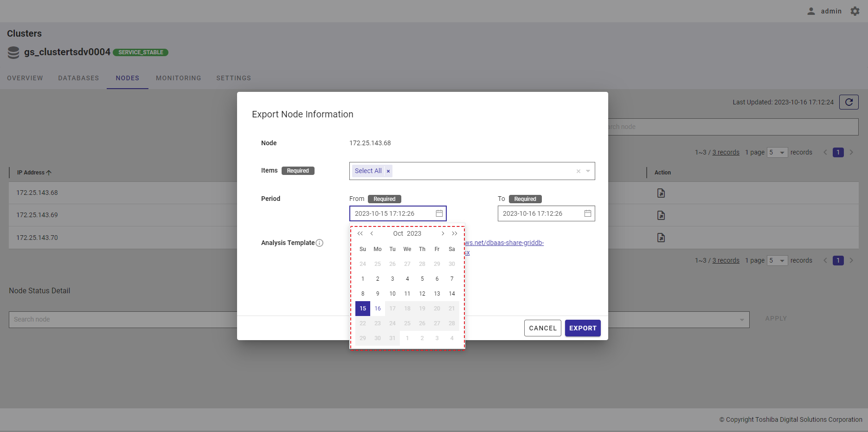Jump to next year in date picker
Image resolution: width=868 pixels, height=432 pixels.
[x=455, y=233]
